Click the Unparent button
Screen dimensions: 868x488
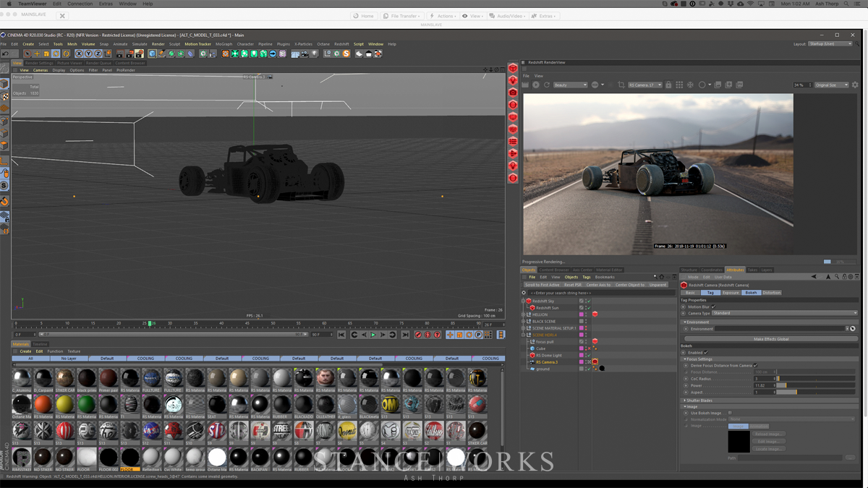click(658, 285)
